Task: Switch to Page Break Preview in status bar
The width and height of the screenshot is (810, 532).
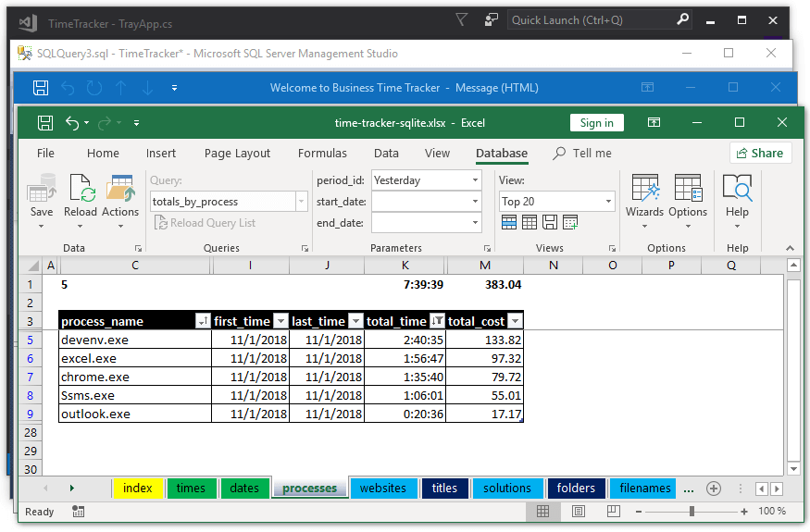Action: click(x=613, y=512)
